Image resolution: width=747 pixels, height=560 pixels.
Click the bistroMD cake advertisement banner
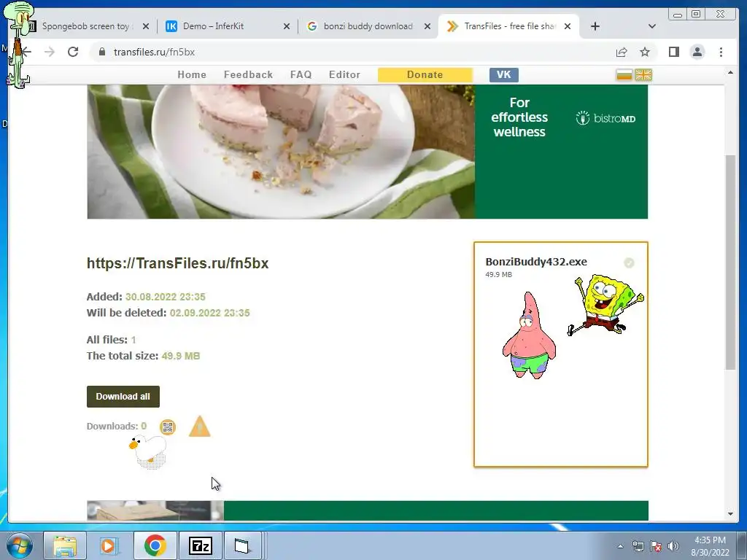(368, 152)
